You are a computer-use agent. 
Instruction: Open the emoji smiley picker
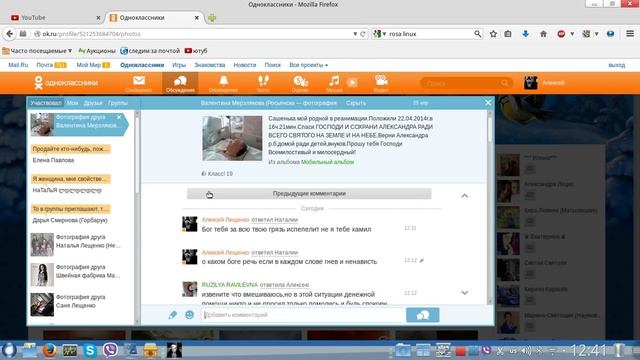click(189, 315)
